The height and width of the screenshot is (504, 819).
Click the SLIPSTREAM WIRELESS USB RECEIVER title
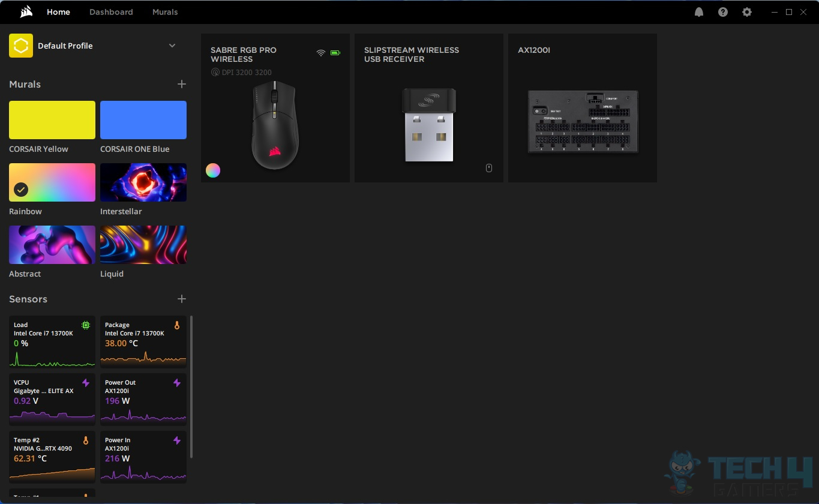pos(412,55)
